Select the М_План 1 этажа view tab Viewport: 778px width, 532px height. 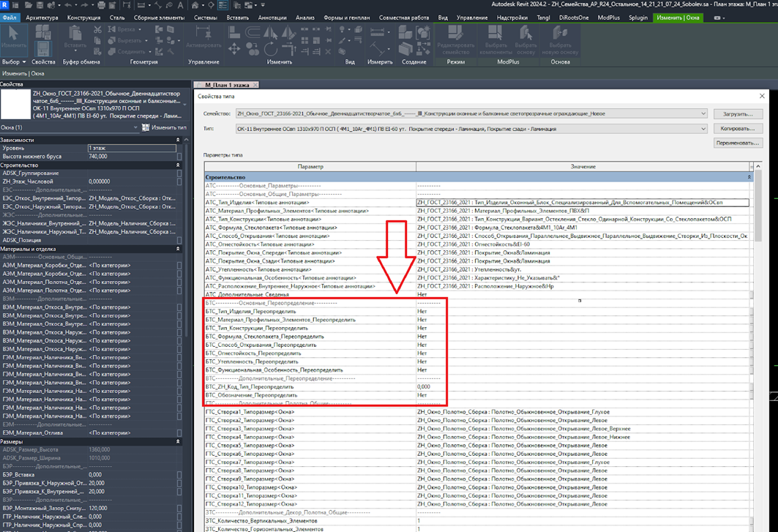coord(227,85)
